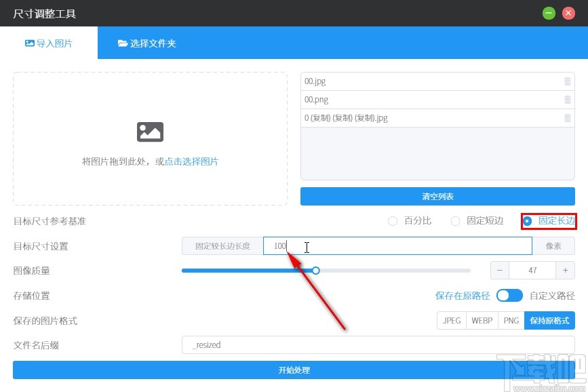Select the 百分比 sizing option
Screen dimensions: 588x392
pyautogui.click(x=393, y=221)
